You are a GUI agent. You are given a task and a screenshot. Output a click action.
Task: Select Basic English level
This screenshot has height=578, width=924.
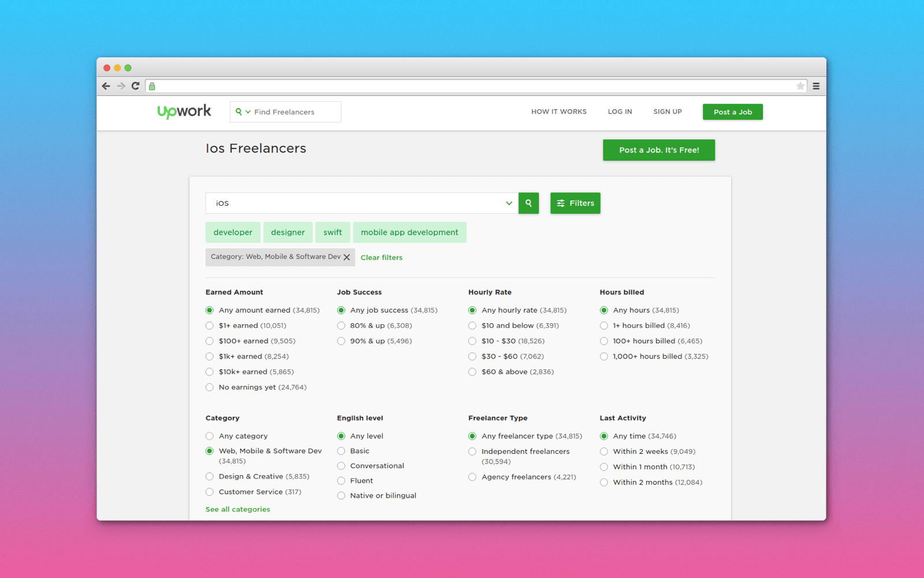coord(341,451)
